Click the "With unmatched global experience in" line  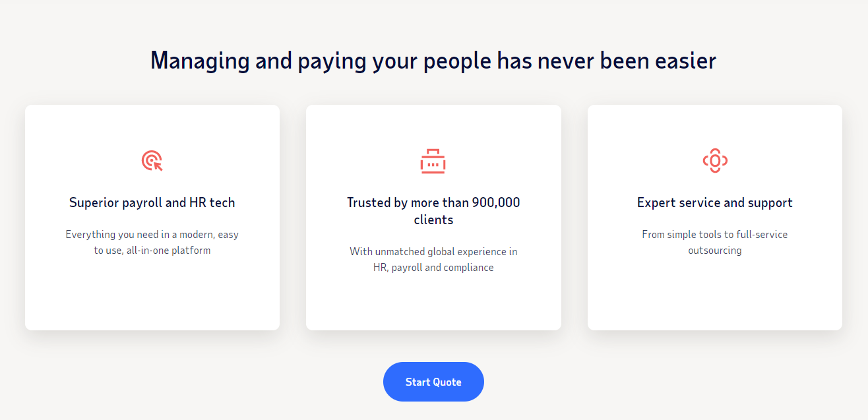tap(433, 252)
